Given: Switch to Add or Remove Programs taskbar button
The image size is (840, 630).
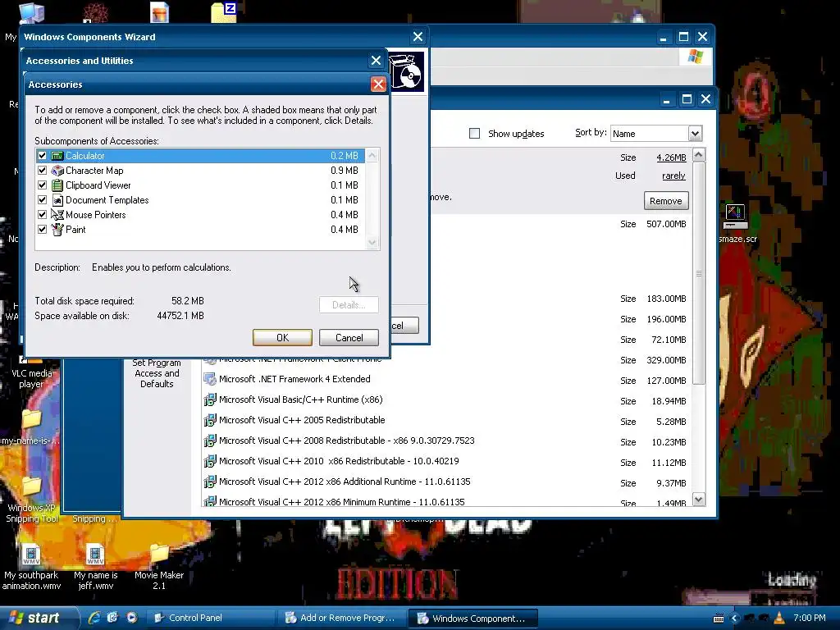Looking at the screenshot, I should pos(340,618).
